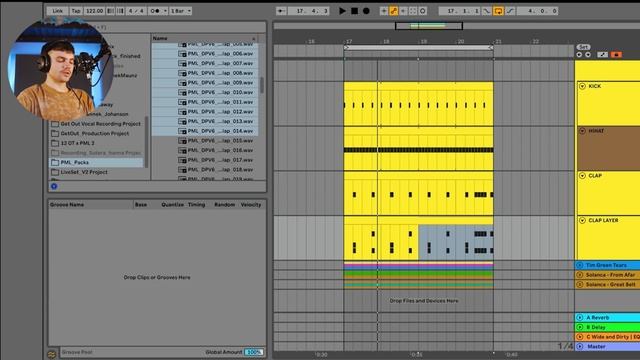
Task: Select the file ending in 006.wav
Action: click(205, 53)
